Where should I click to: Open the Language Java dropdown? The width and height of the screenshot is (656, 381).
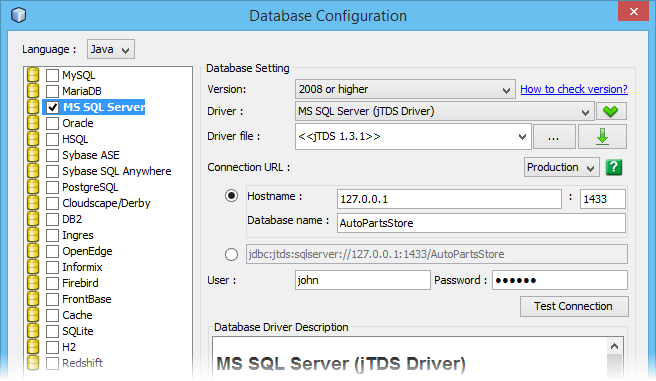pos(111,49)
